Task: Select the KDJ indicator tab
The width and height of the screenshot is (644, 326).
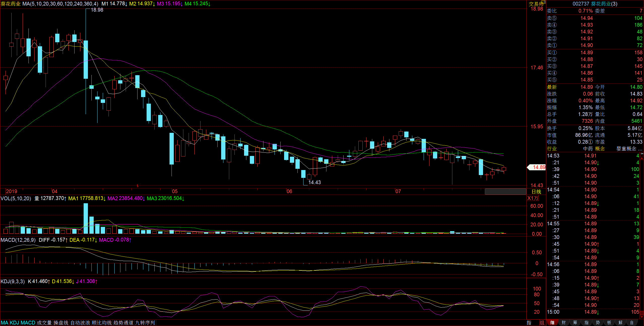Action: point(14,323)
